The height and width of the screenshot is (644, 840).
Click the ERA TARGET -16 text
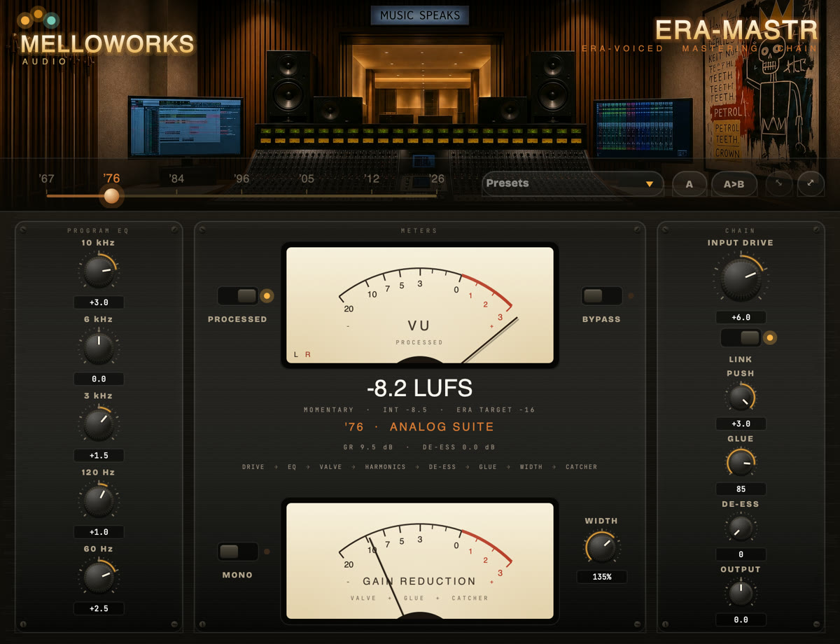(496, 409)
